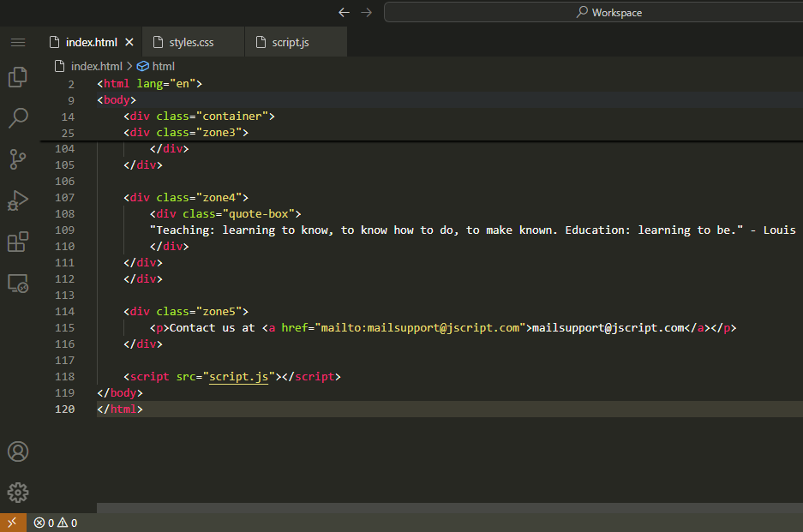Viewport: 803px width, 532px height.
Task: Open the Accounts menu icon
Action: pos(17,451)
